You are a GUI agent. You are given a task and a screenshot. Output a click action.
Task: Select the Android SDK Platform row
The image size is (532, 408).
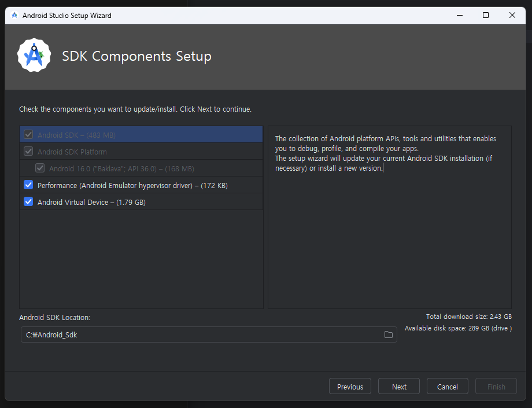point(141,152)
